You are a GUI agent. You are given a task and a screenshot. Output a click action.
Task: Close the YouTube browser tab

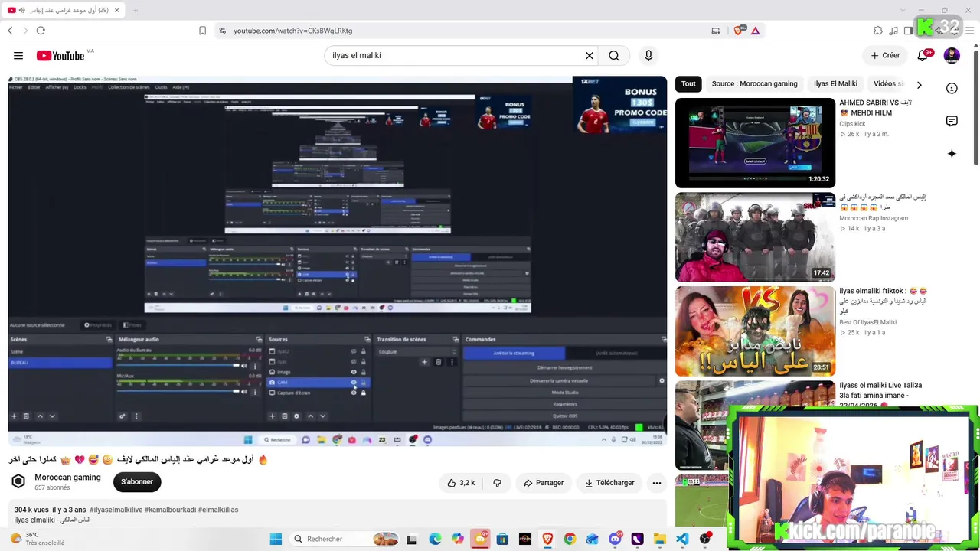click(x=116, y=10)
